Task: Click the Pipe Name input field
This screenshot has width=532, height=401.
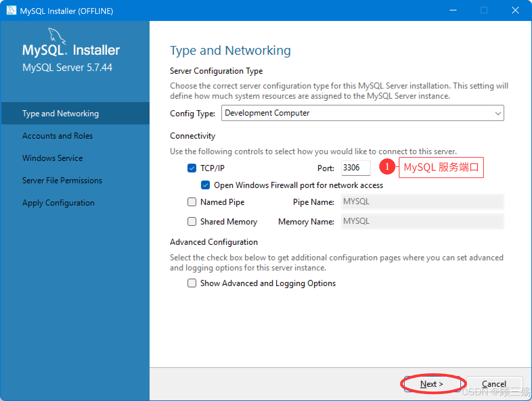Action: pos(422,202)
